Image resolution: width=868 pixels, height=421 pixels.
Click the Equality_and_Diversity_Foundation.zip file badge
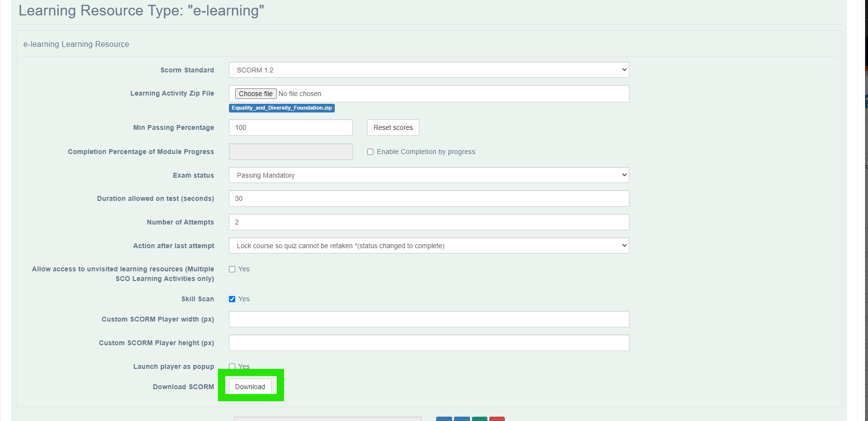click(282, 108)
